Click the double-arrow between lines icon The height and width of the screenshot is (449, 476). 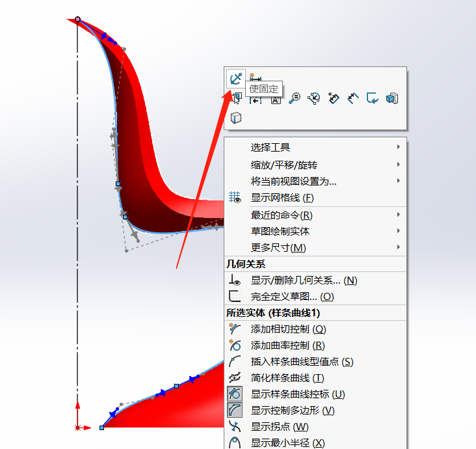tap(352, 98)
